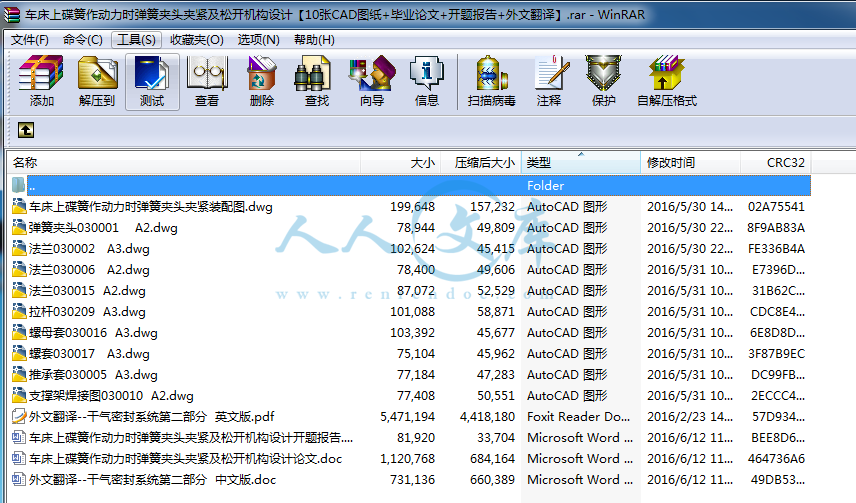Viewport: 856px width, 503px height.
Task: Click modified date 2016/2/23 14...
Action: (x=690, y=416)
